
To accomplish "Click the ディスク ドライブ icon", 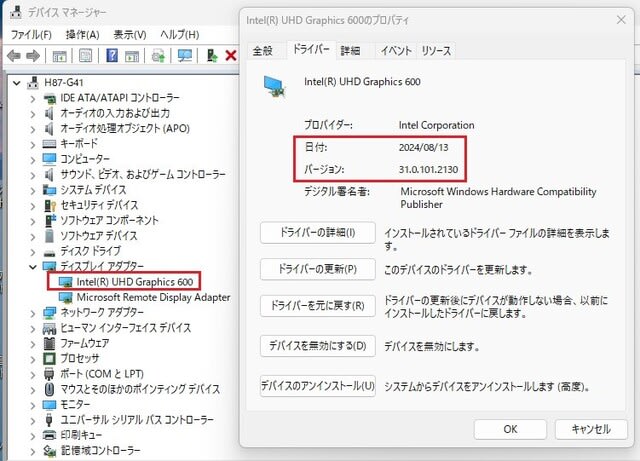I will pyautogui.click(x=49, y=252).
